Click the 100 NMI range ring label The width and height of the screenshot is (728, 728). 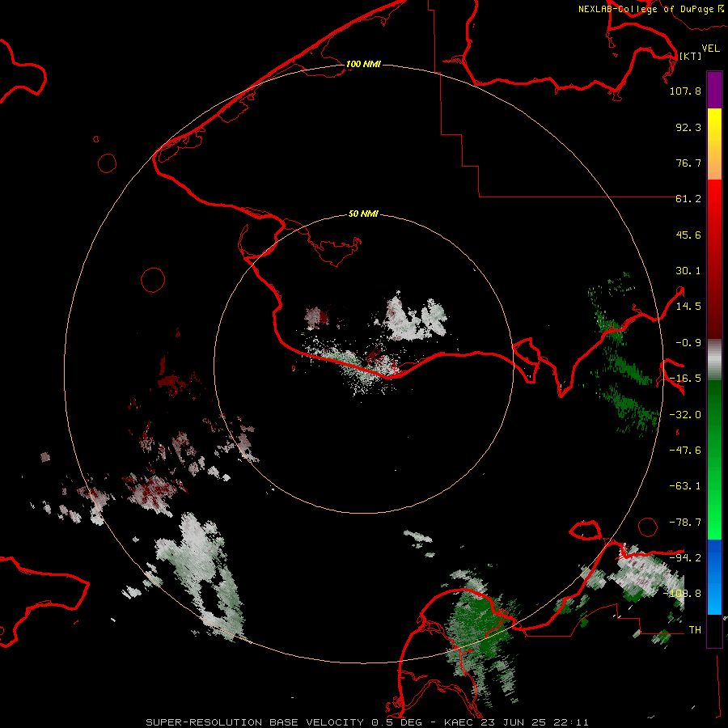click(363, 64)
